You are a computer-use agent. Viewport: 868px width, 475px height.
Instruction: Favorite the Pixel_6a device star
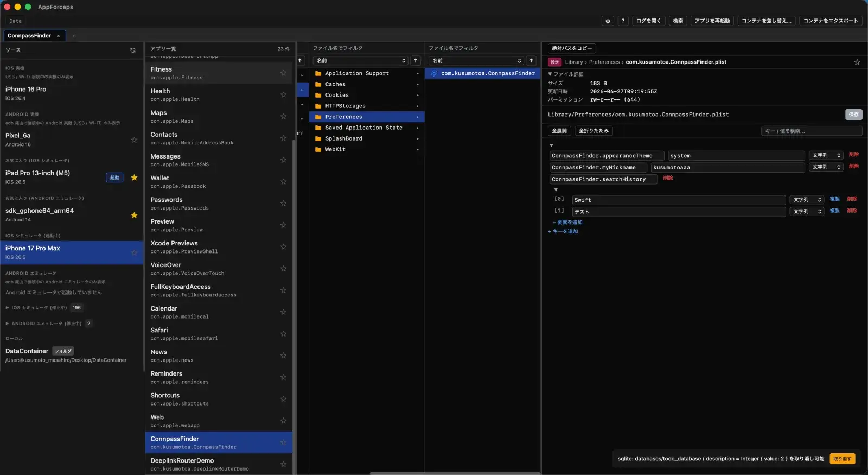pos(134,140)
